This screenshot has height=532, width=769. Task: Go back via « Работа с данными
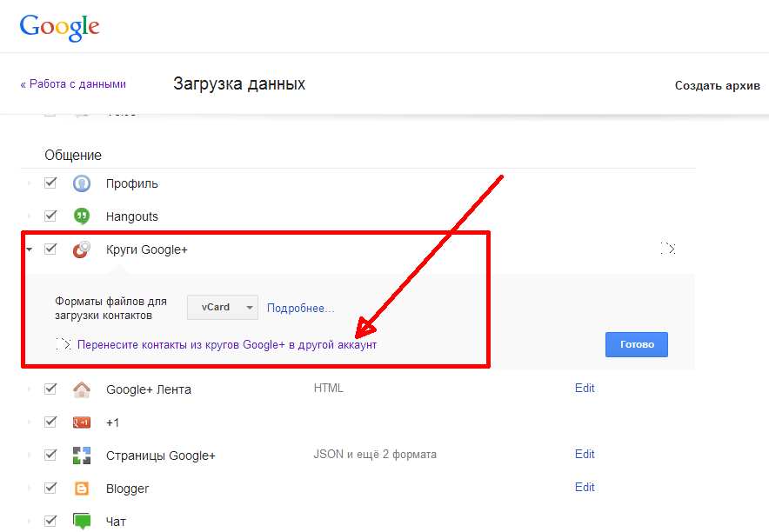point(73,83)
